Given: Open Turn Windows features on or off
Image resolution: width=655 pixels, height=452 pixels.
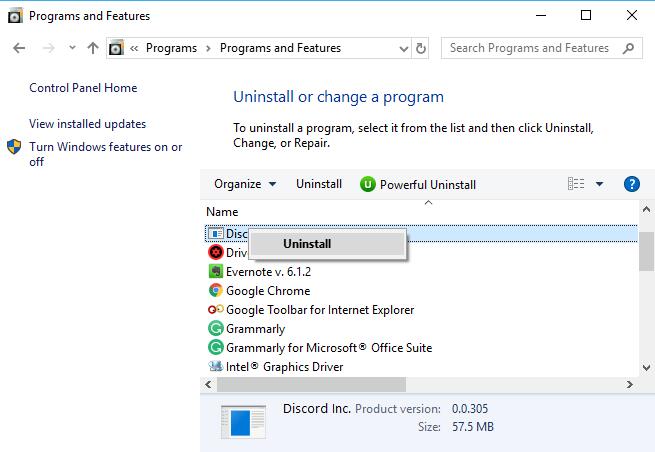Looking at the screenshot, I should coord(106,154).
